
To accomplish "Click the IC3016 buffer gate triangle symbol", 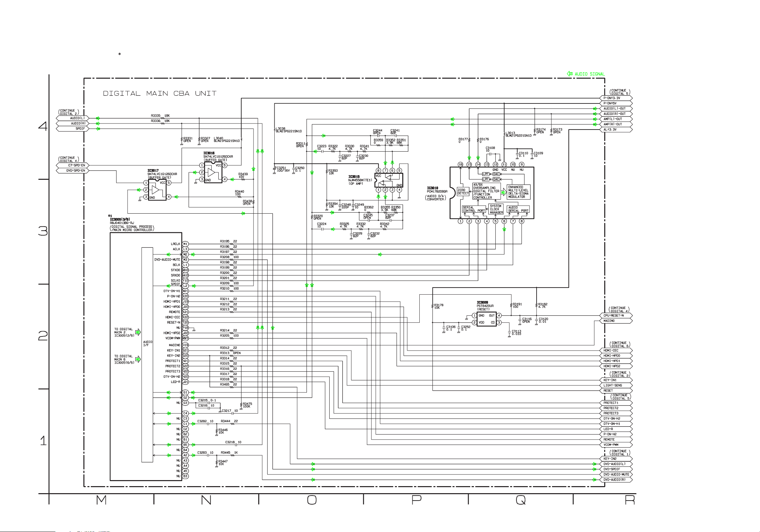I will (x=211, y=173).
